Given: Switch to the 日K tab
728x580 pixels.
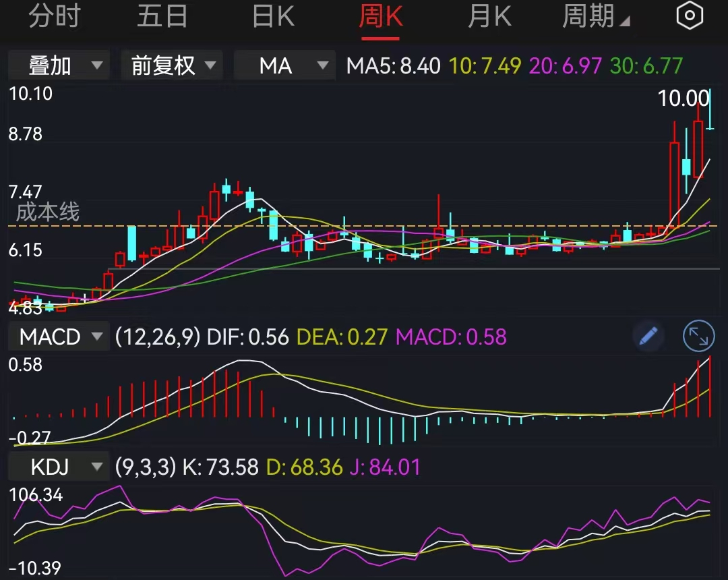Looking at the screenshot, I should click(x=272, y=15).
